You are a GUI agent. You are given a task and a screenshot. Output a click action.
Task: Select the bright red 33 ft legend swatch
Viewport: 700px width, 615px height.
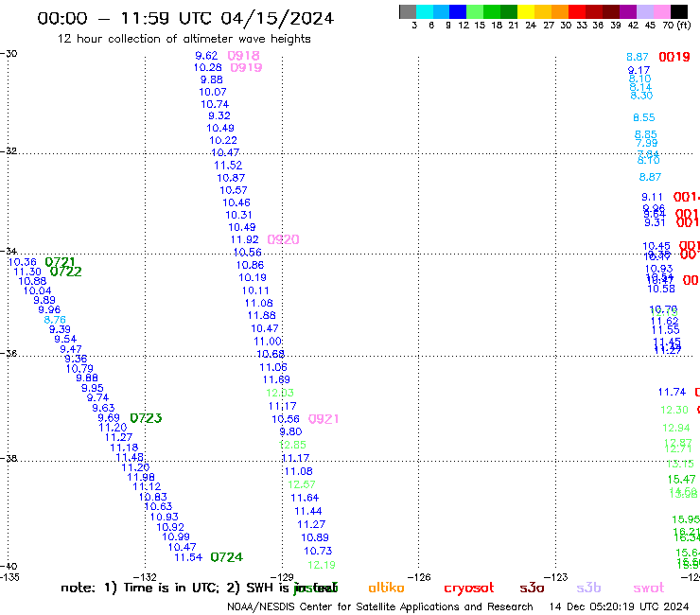pos(576,11)
